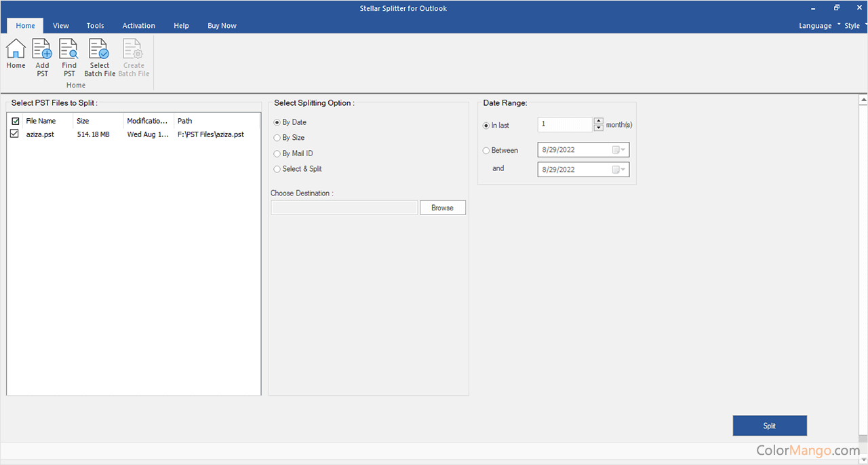Sort by the Size column header

click(x=98, y=121)
